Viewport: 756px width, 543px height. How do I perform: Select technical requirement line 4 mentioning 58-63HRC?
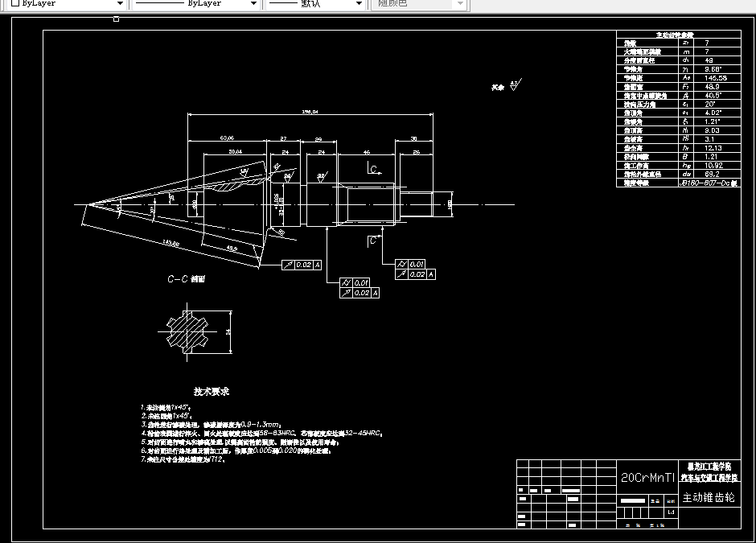(262, 433)
